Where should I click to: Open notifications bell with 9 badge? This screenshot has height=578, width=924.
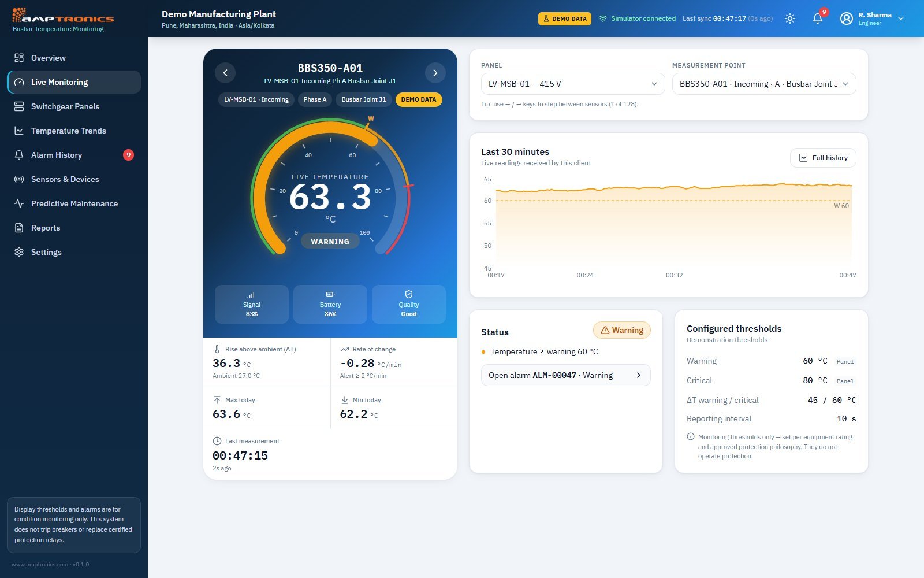point(818,18)
